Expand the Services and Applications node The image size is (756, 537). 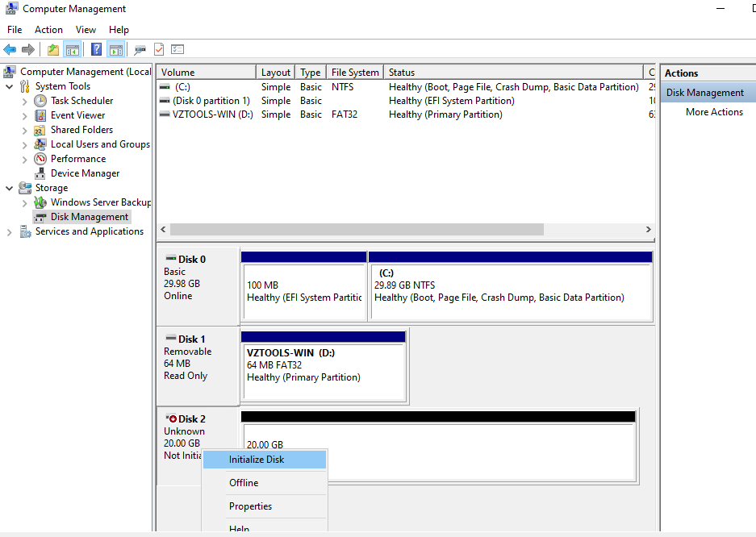(9, 232)
